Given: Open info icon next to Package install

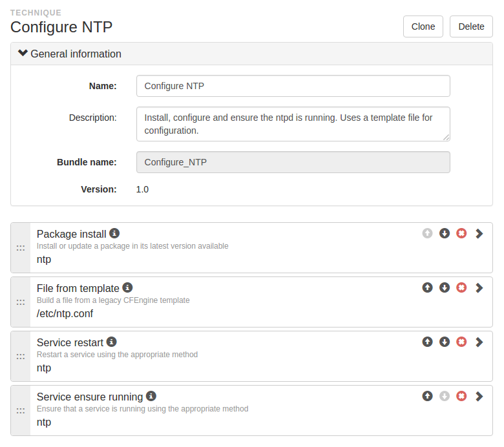Looking at the screenshot, I should [x=114, y=233].
